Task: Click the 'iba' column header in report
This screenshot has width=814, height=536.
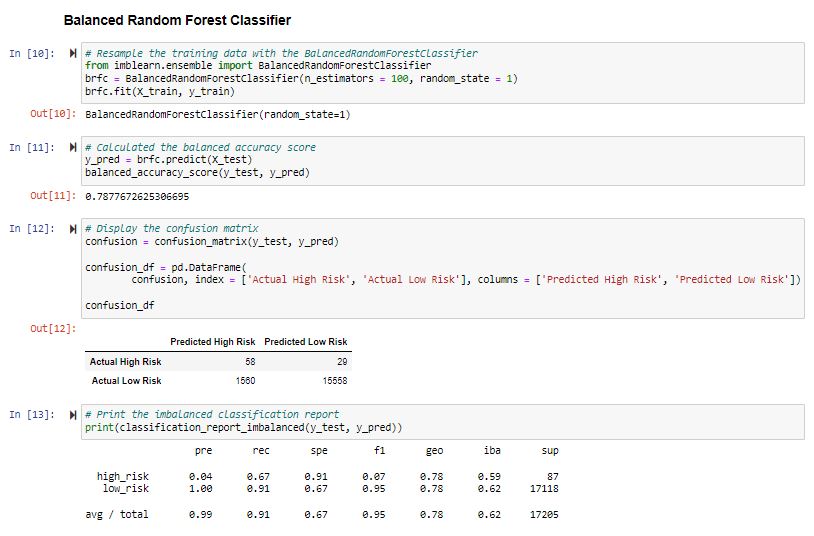Action: pos(492,450)
